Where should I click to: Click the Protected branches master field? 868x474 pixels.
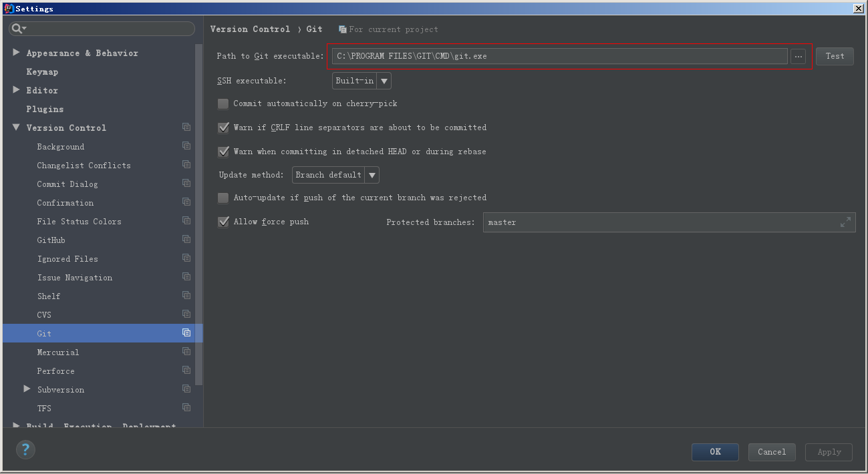[669, 222]
